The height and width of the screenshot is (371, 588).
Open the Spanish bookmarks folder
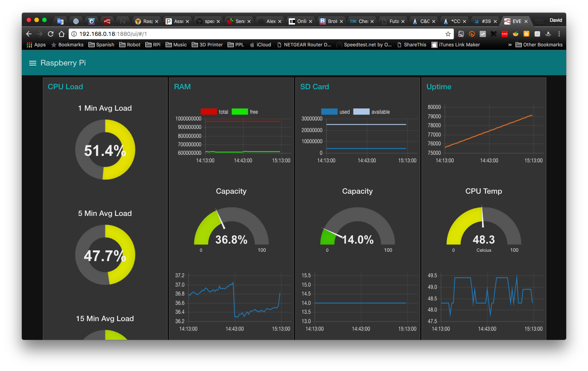pyautogui.click(x=101, y=45)
